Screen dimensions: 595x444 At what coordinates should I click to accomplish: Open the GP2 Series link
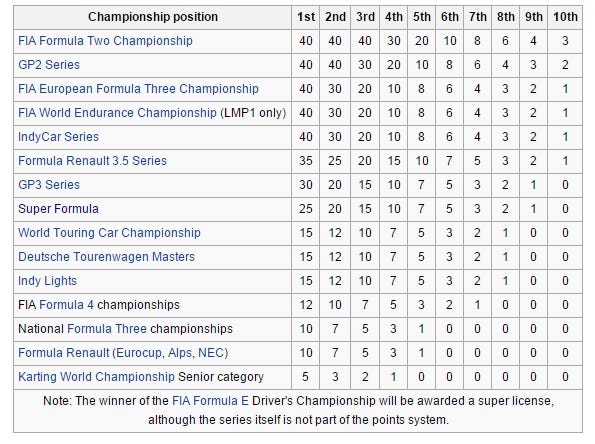(49, 65)
